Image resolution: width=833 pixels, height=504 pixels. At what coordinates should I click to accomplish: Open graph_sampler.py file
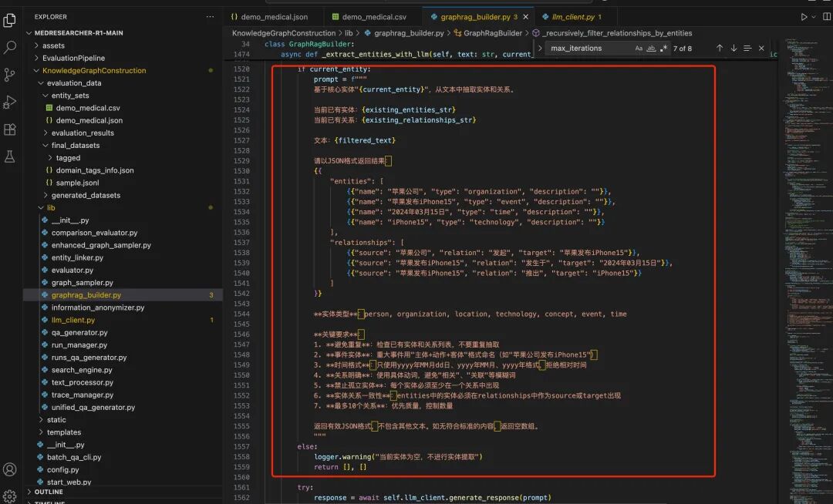pyautogui.click(x=83, y=283)
